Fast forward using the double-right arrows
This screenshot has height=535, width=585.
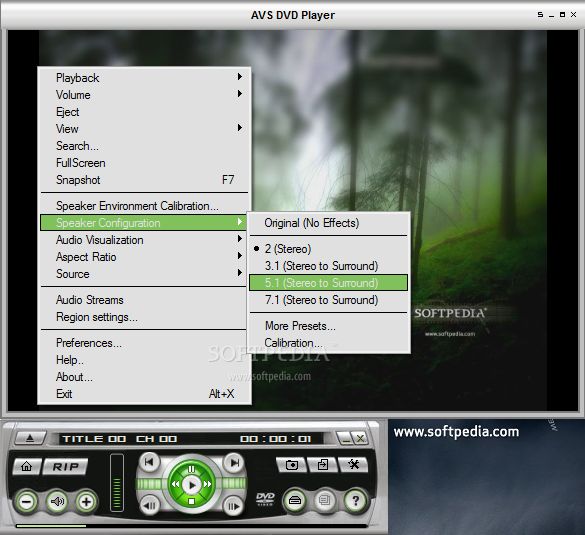pyautogui.click(x=208, y=484)
